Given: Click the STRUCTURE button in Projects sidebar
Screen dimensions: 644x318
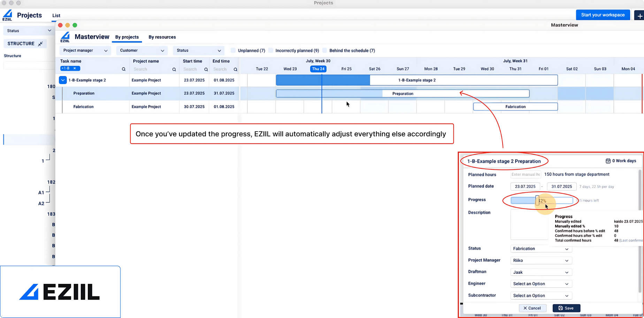Looking at the screenshot, I should pos(25,44).
